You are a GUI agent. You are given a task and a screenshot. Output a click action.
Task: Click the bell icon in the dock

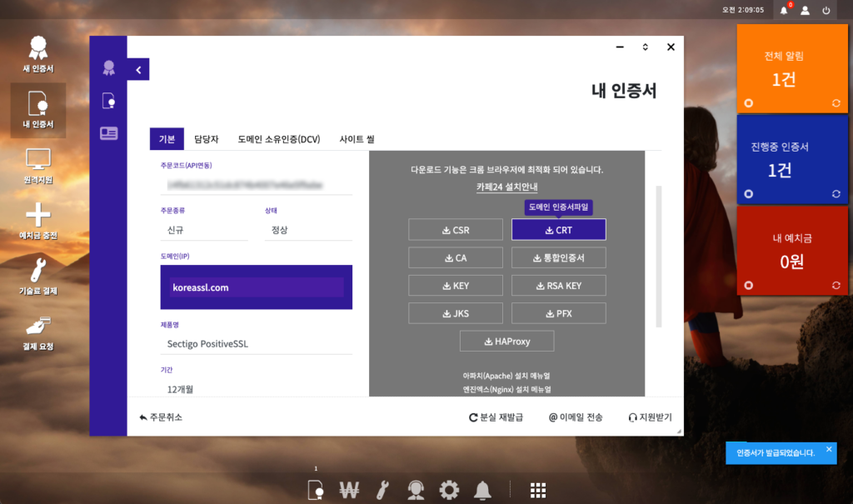[x=482, y=491]
